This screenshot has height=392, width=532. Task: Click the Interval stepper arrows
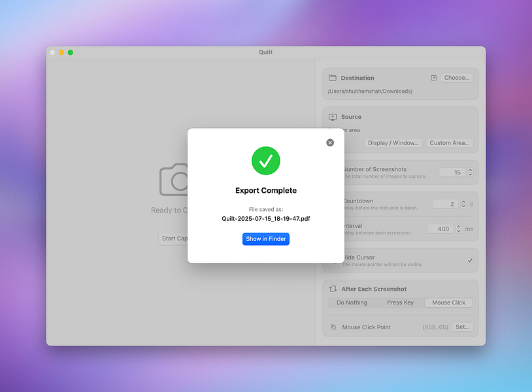point(459,229)
